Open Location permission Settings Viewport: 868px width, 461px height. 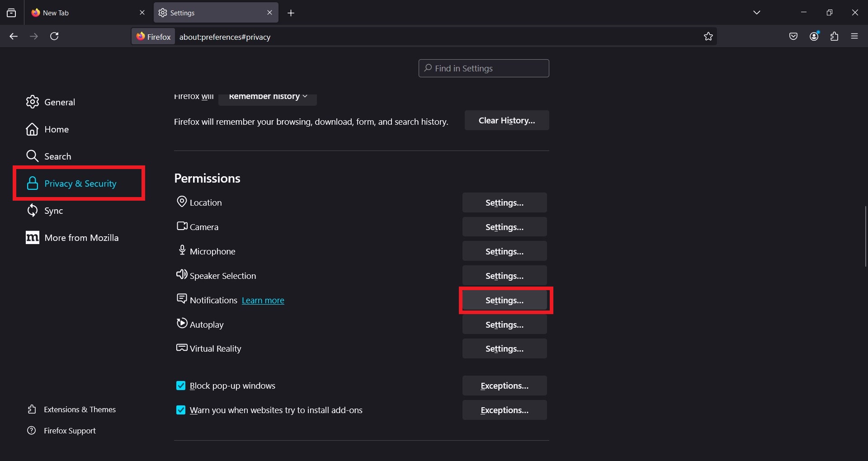pyautogui.click(x=505, y=202)
